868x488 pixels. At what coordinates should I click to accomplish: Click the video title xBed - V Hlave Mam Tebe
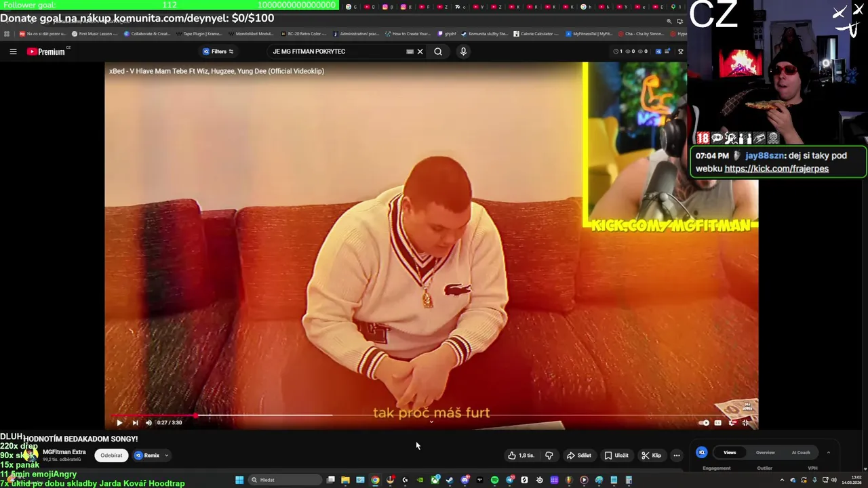click(216, 70)
